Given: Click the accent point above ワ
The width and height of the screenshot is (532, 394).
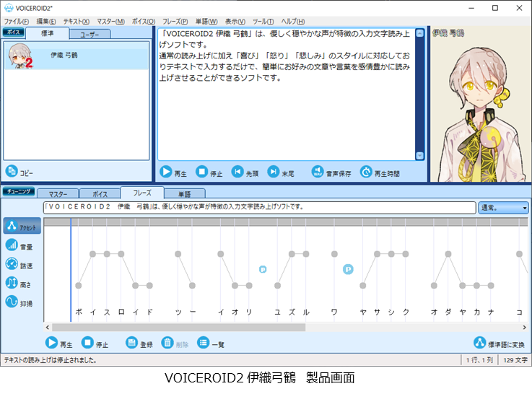Looking at the screenshot, I should pos(334,254).
